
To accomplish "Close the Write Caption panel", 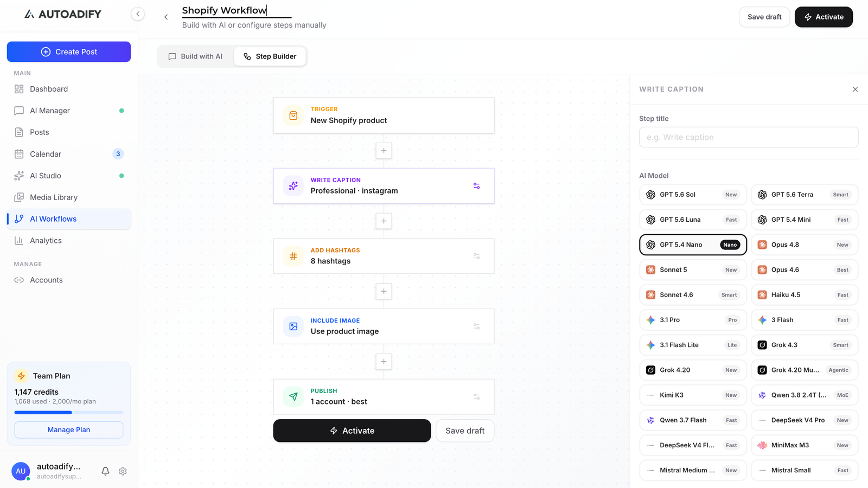I will 855,89.
